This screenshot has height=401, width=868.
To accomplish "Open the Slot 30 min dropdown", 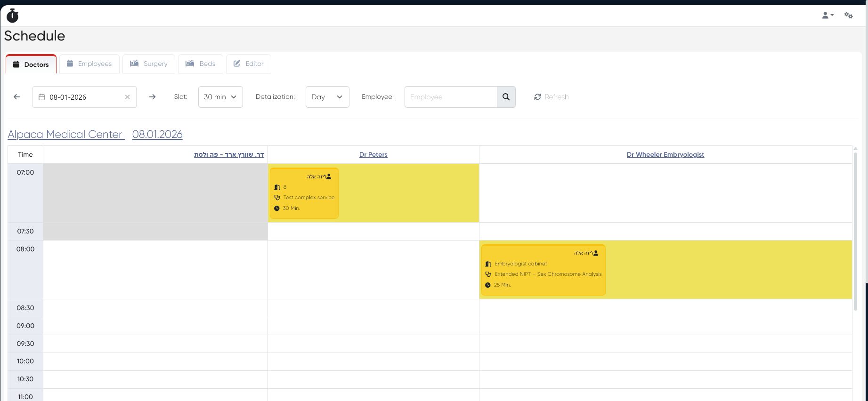I will click(x=220, y=97).
